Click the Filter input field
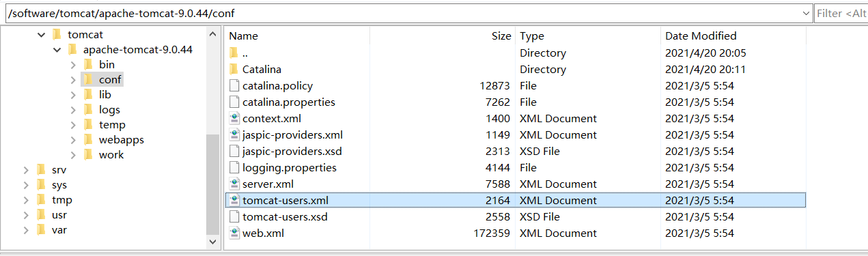The width and height of the screenshot is (868, 256). click(x=841, y=13)
